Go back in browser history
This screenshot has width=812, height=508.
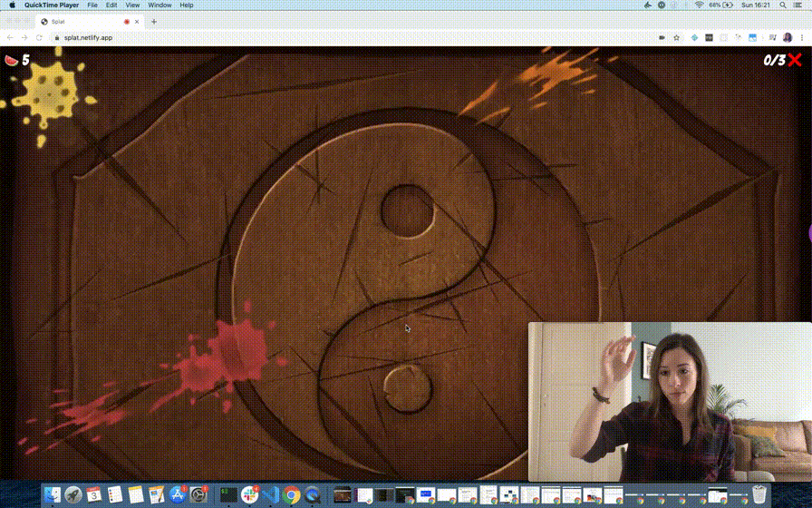click(10, 38)
